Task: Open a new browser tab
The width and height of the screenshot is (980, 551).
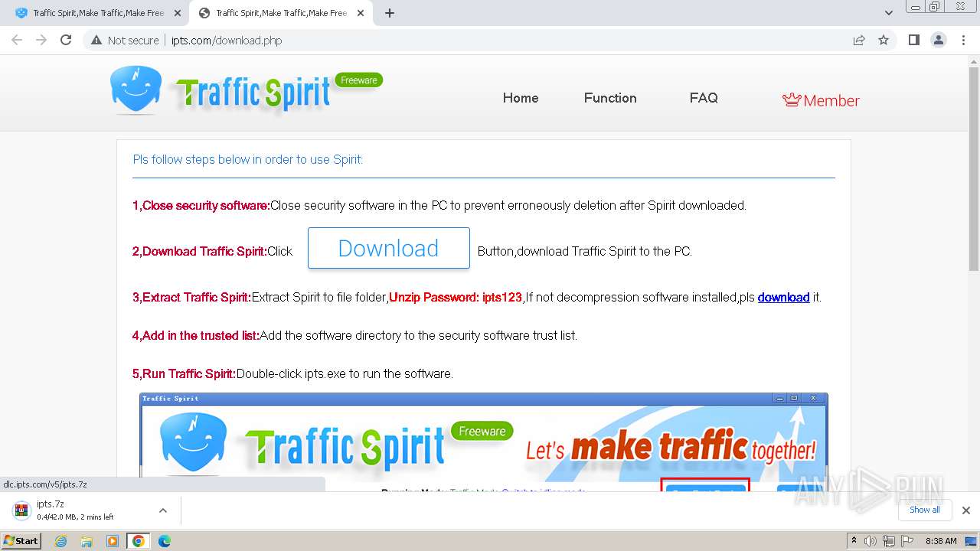Action: pyautogui.click(x=390, y=13)
